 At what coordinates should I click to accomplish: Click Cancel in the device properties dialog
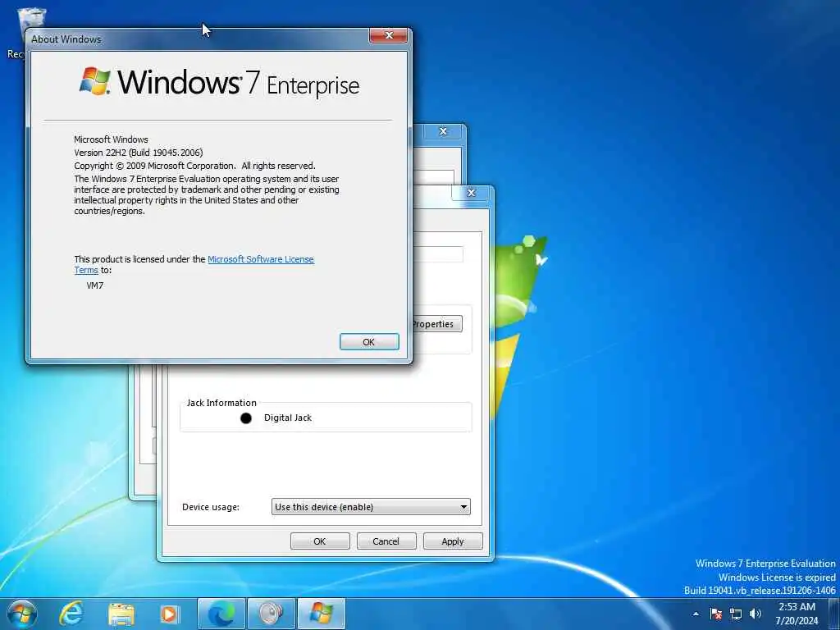click(386, 541)
